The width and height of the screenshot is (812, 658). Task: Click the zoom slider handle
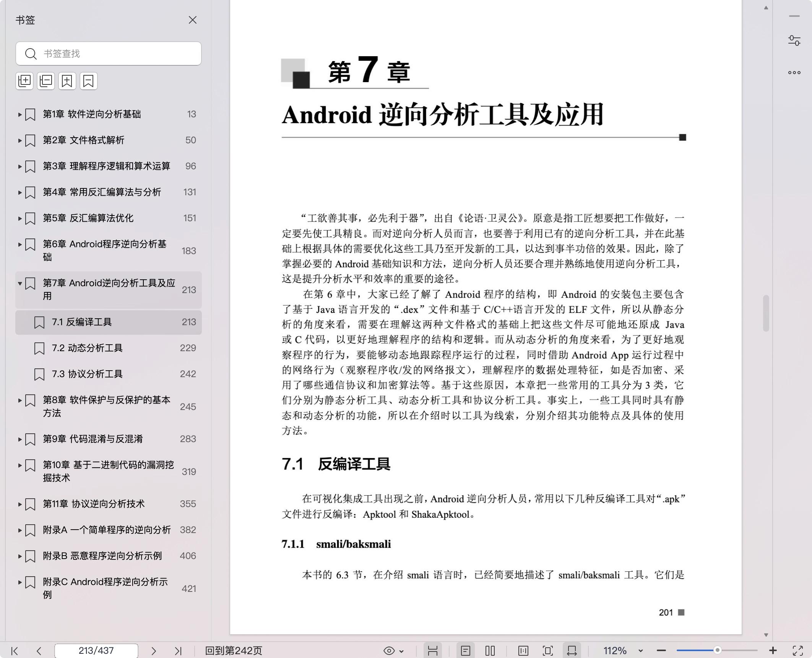point(718,650)
